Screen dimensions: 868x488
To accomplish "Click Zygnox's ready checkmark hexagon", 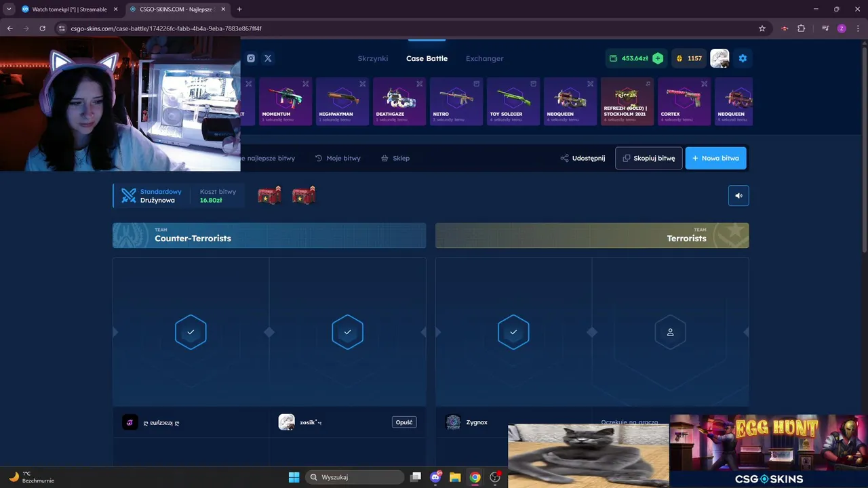I will pyautogui.click(x=513, y=332).
